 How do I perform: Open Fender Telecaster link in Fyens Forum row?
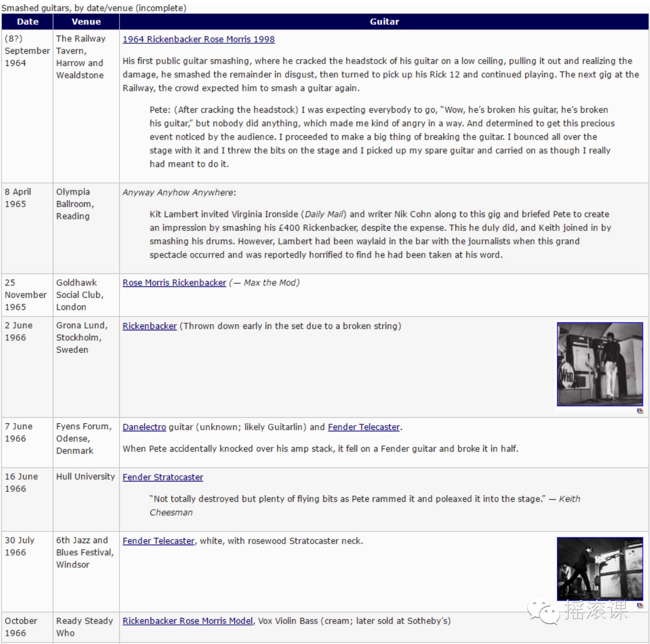[364, 427]
